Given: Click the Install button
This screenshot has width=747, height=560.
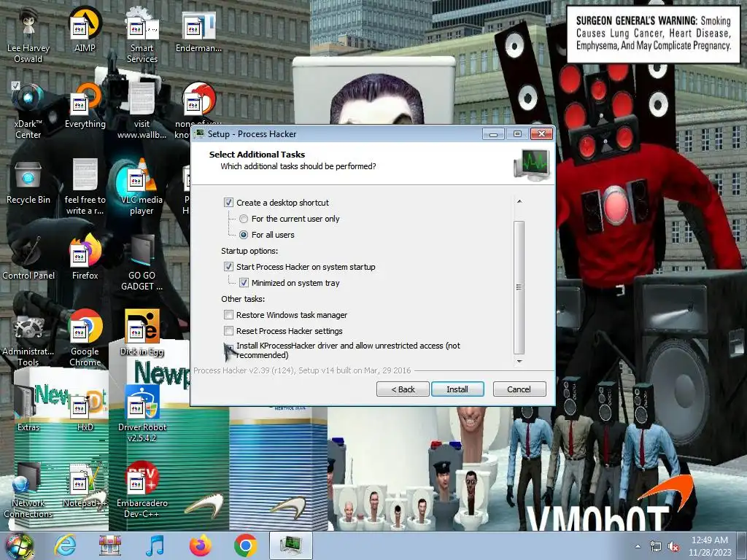Looking at the screenshot, I should [457, 389].
